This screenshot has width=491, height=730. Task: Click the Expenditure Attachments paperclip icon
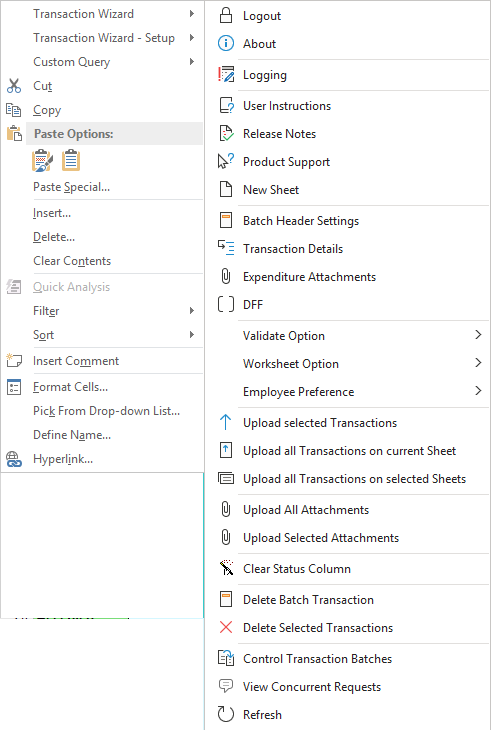tap(226, 277)
